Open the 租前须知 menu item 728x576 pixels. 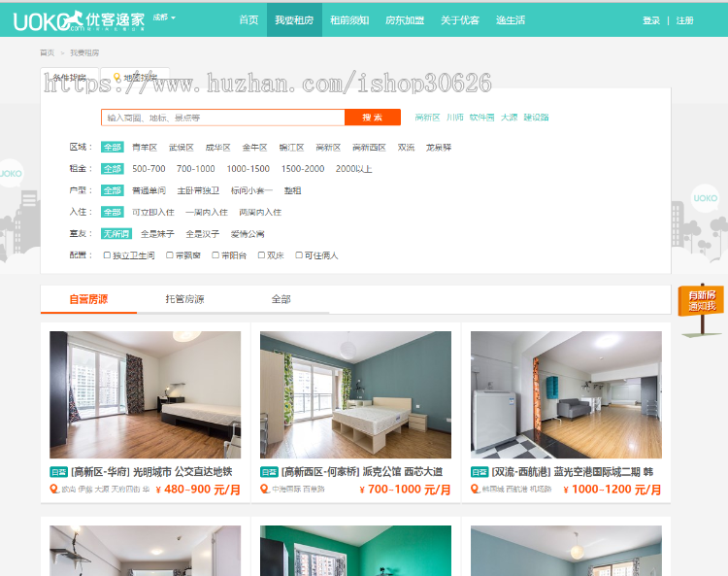pos(349,20)
